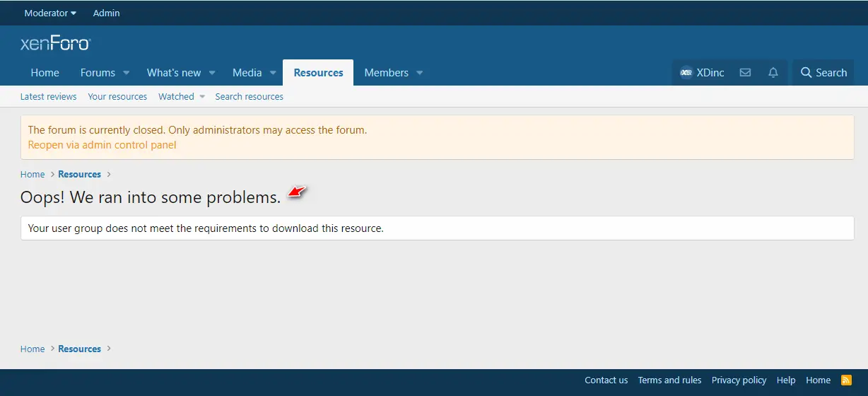Open the Watched sub-navigation link

(176, 96)
